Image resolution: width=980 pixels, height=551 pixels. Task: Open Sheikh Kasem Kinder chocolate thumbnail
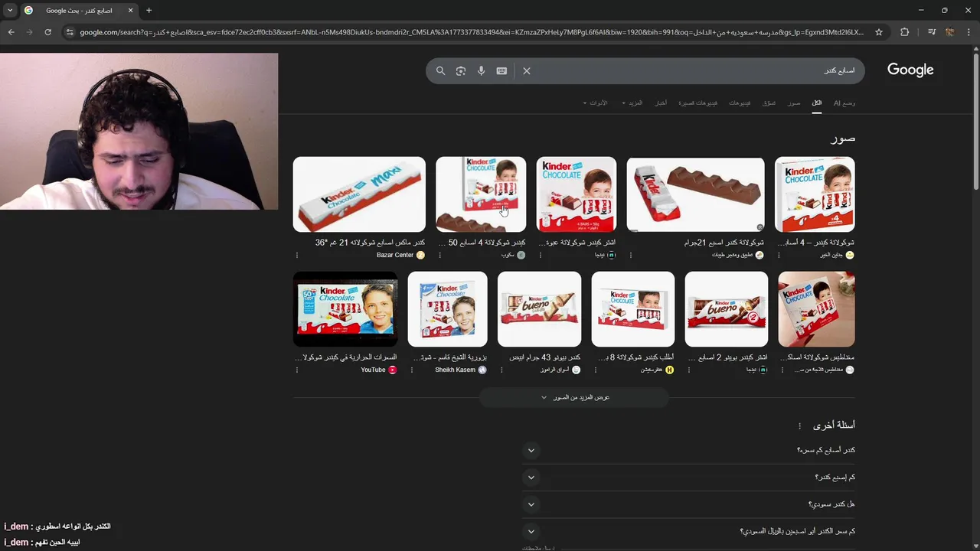pos(447,309)
